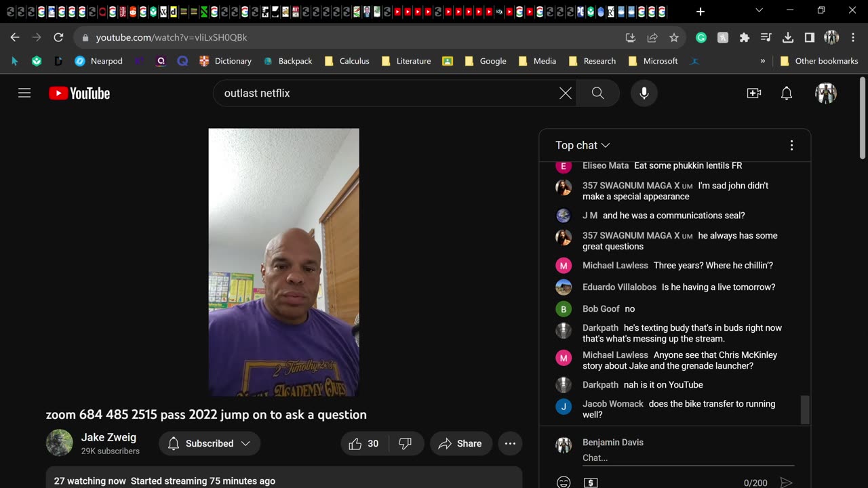Open Chrome extensions puzzle menu
Image resolution: width=868 pixels, height=488 pixels.
pos(745,37)
